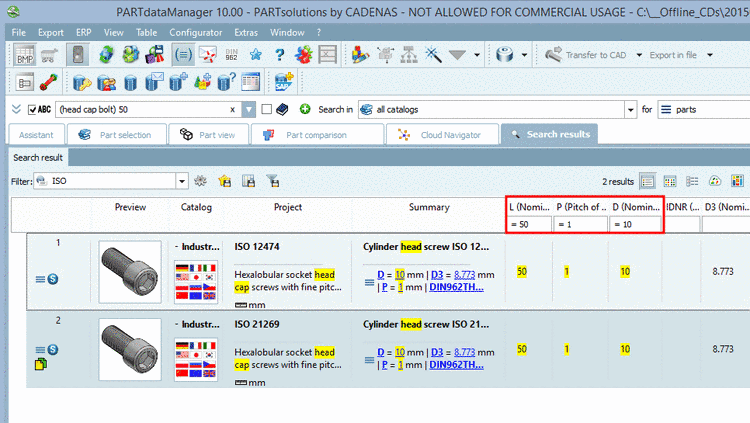Click the magic wand toolbar icon

point(433,55)
